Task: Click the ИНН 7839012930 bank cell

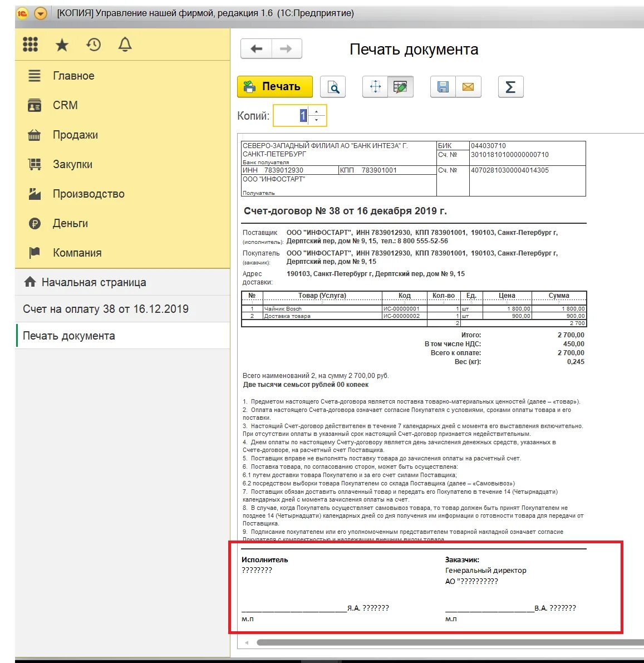Action: coord(289,170)
